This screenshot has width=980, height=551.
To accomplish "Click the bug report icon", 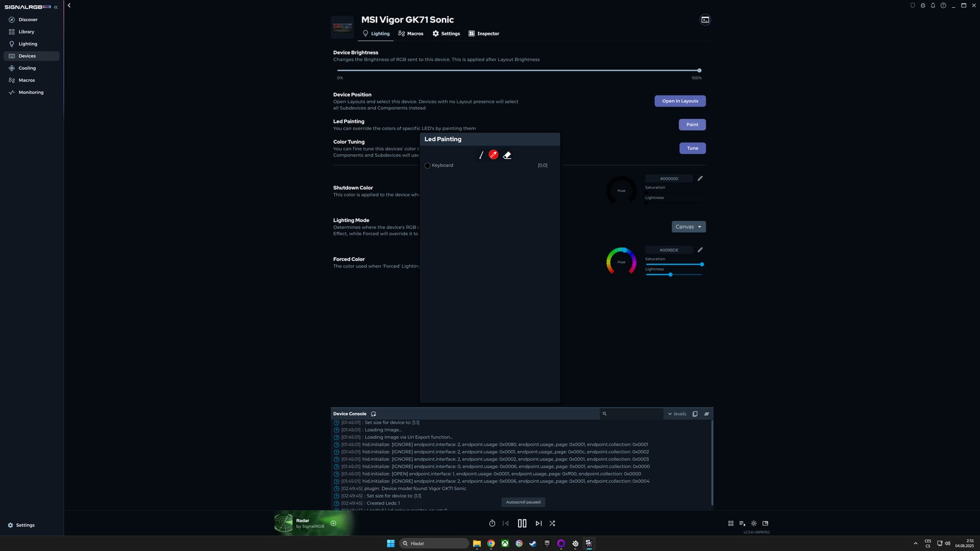I will [923, 6].
